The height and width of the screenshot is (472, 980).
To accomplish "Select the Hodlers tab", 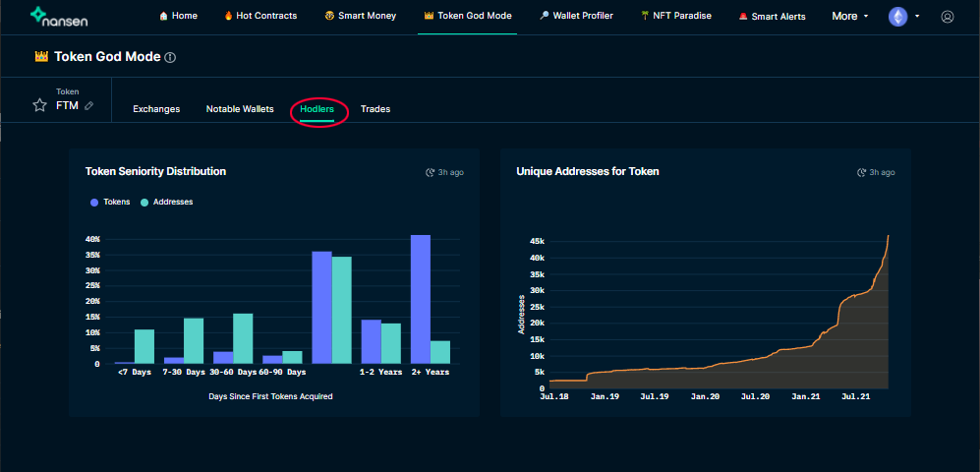I will click(317, 109).
